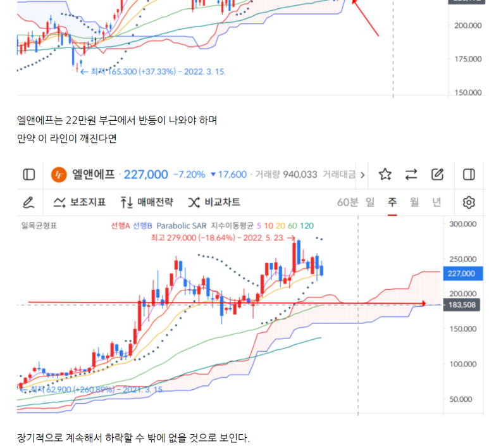Click the 일목균형표 indicator label
This screenshot has height=448, width=489.
click(x=39, y=225)
